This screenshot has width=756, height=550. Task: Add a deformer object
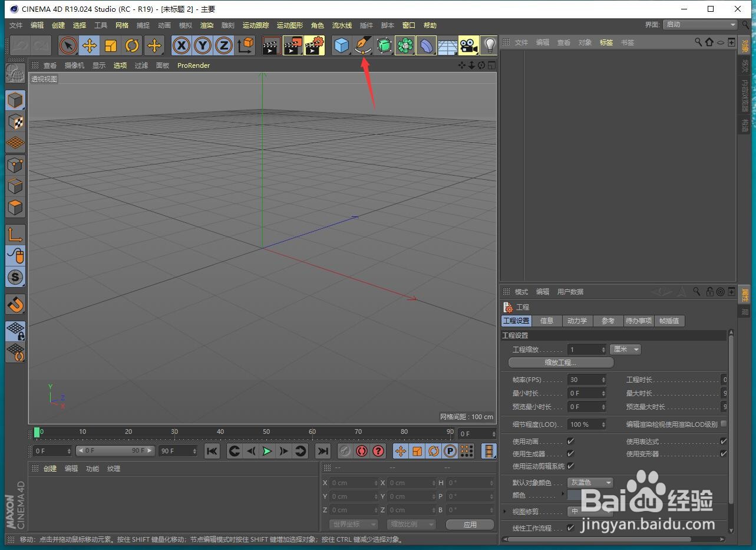(426, 45)
